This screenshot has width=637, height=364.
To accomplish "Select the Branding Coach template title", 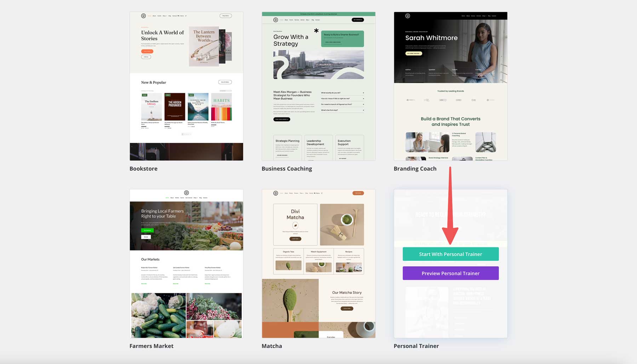I will click(415, 169).
